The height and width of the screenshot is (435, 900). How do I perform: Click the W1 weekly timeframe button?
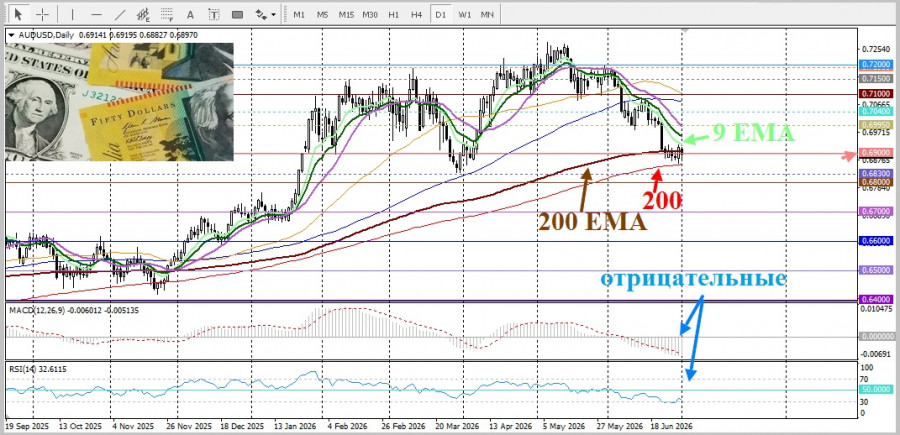[x=464, y=14]
